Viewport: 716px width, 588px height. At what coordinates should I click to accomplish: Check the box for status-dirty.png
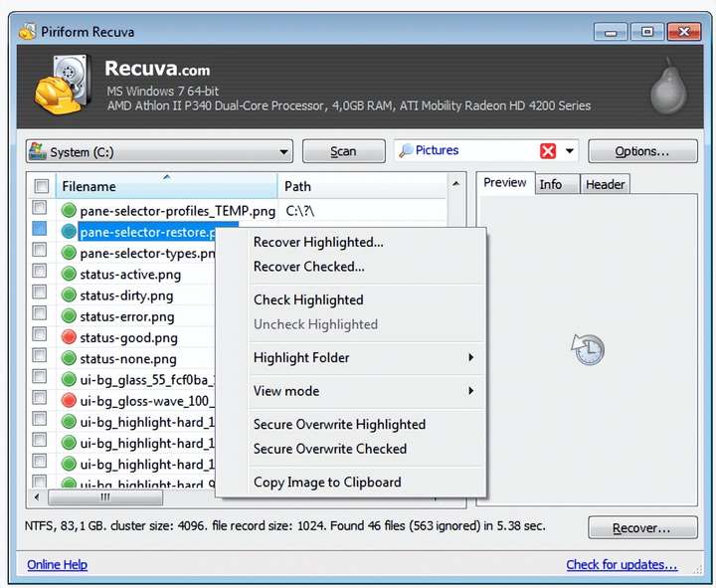[x=40, y=292]
